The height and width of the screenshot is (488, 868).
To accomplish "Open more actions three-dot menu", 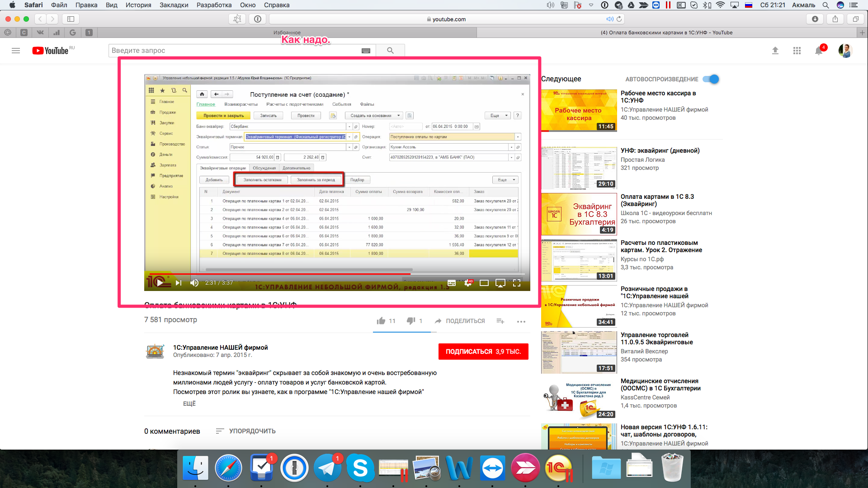I will (x=521, y=321).
